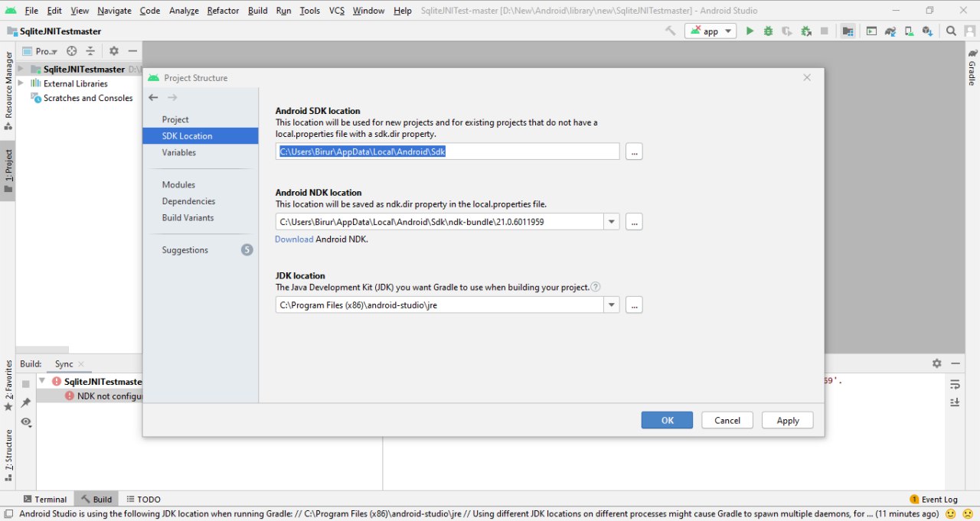Screen dimensions: 980x521
Task: Click the Search Everywhere magnifier icon
Action: tap(951, 31)
